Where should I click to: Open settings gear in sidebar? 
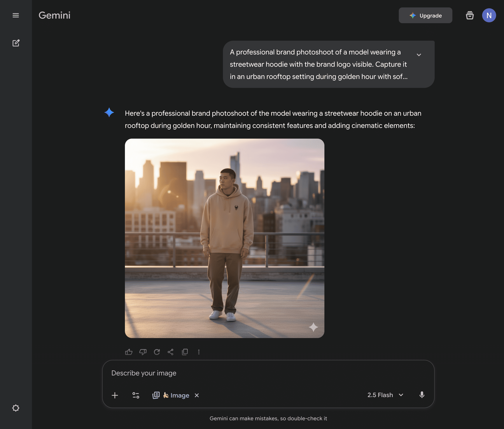coord(16,408)
